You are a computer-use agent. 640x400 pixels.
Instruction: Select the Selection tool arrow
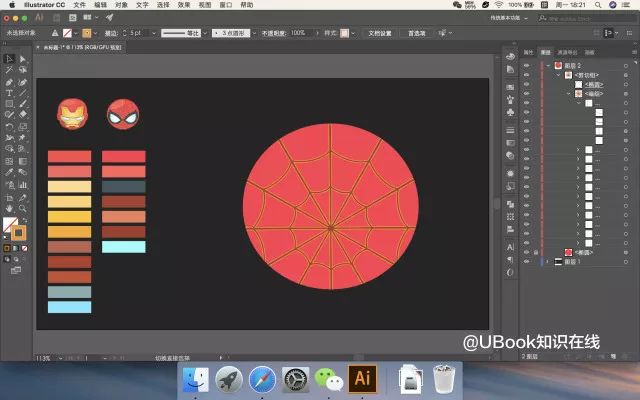[9, 59]
